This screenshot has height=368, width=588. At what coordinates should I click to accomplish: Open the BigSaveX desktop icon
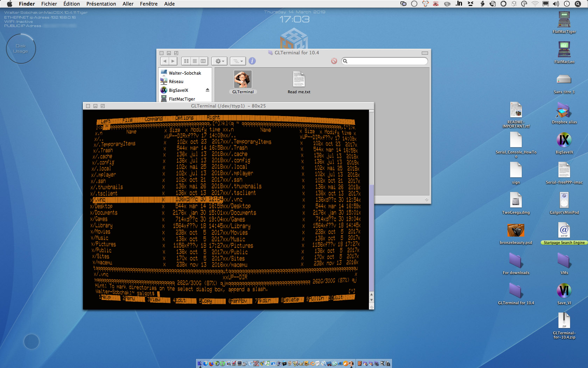(x=564, y=140)
